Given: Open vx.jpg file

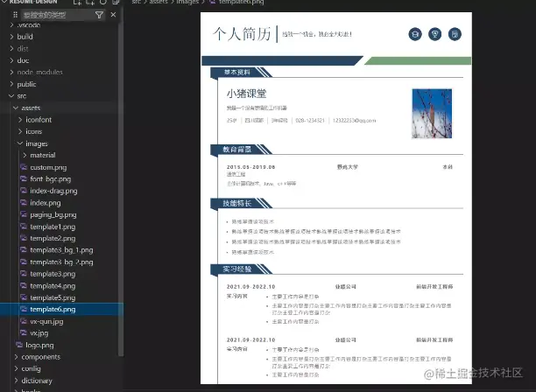Looking at the screenshot, I should 39,332.
